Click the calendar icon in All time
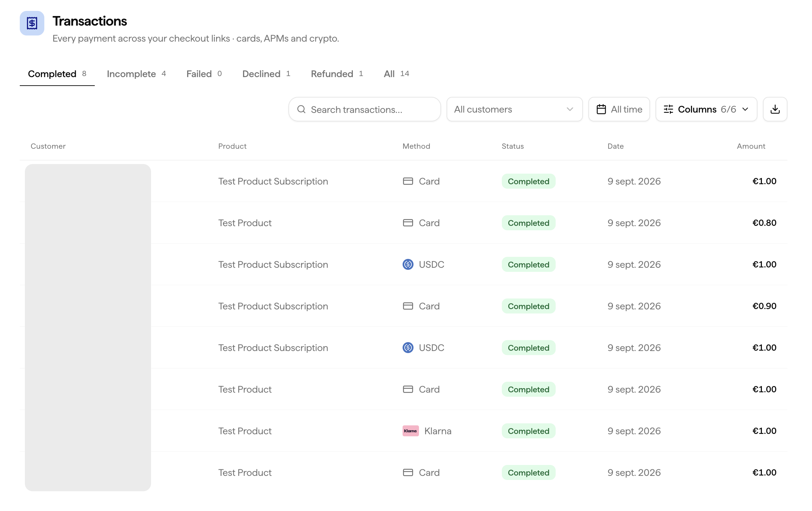 pos(601,109)
